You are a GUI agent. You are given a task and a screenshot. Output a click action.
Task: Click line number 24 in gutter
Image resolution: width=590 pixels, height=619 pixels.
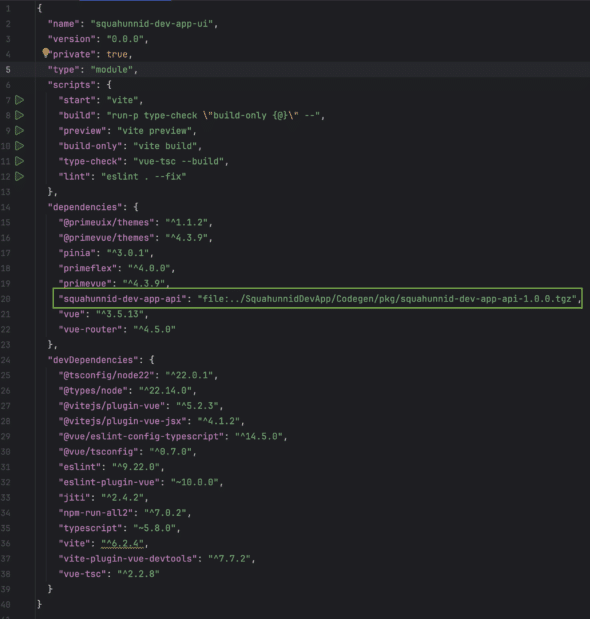pos(6,360)
